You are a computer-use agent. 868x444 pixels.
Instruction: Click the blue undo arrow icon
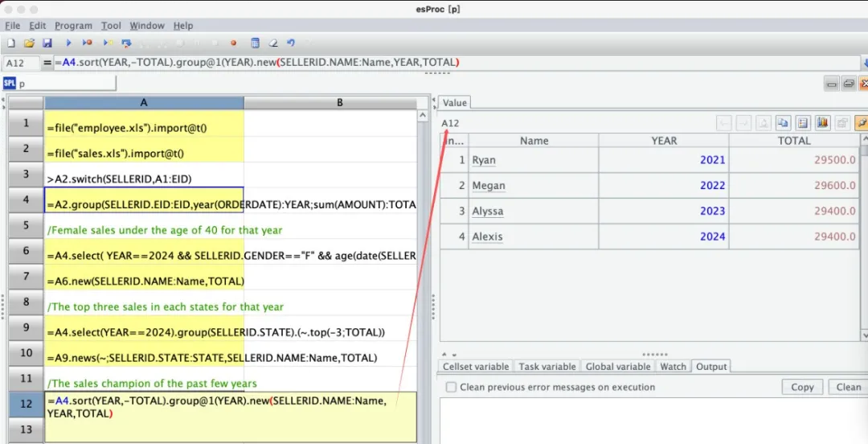point(291,43)
